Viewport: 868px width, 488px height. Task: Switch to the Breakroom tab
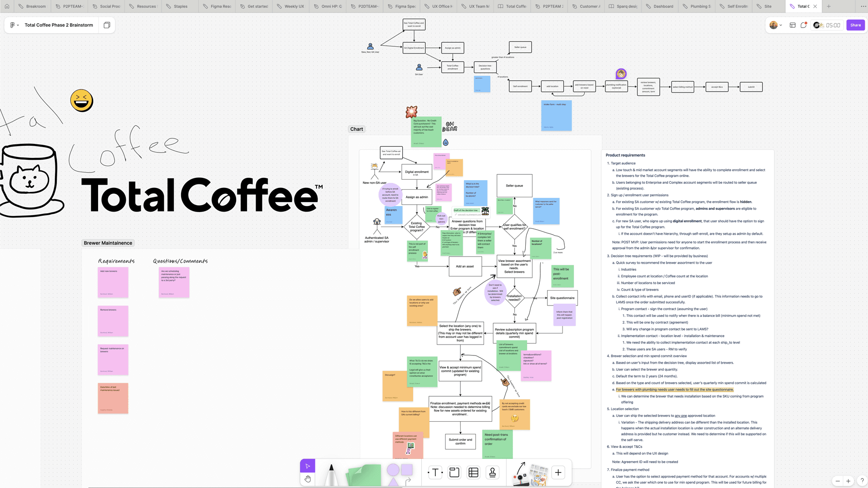tap(32, 6)
